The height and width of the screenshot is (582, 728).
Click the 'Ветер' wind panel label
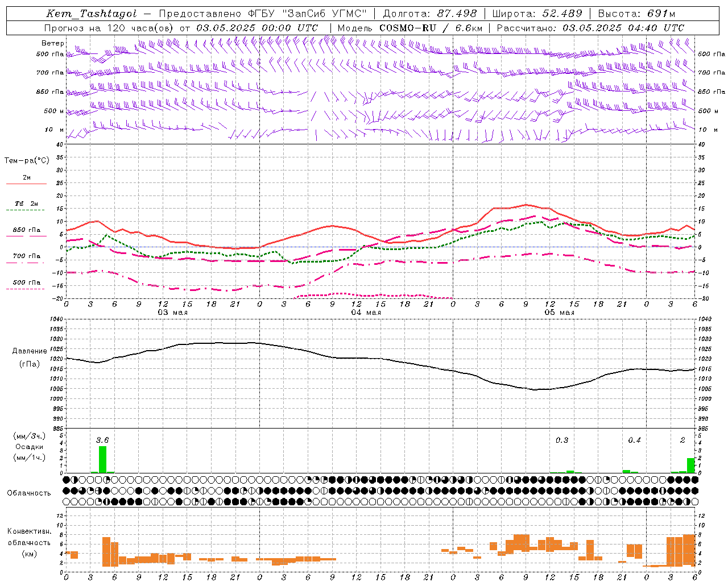tap(52, 43)
